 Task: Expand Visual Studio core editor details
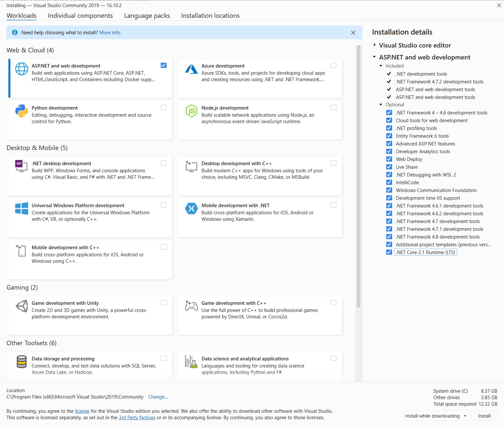pos(375,45)
